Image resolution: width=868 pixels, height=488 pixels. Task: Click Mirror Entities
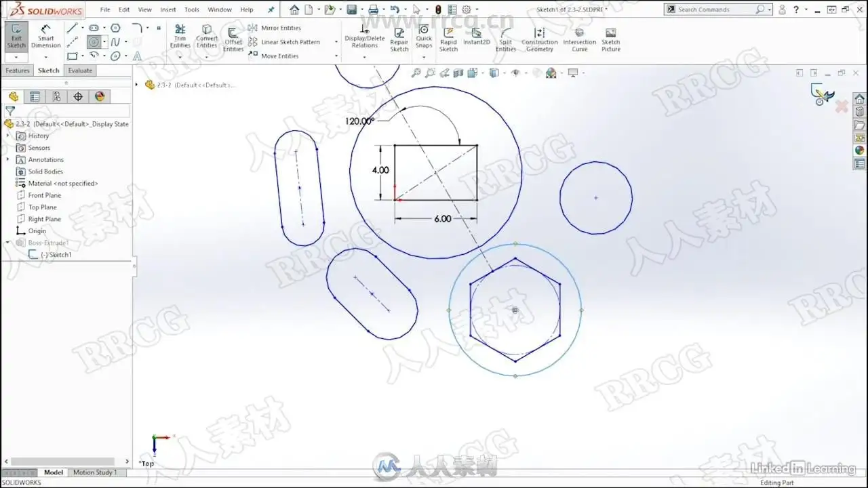coord(275,28)
